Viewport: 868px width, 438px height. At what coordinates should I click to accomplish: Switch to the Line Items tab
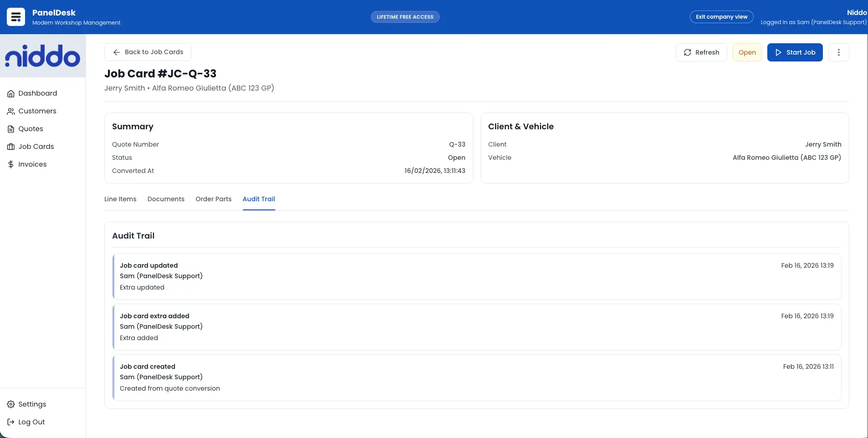[120, 199]
